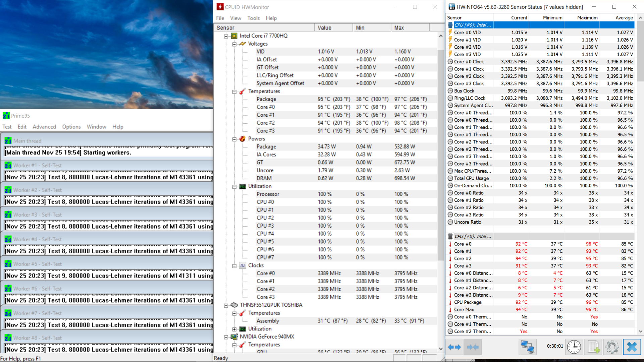Click the Prime95 application icon in title
Screen dimensions: 644x362
[6, 116]
